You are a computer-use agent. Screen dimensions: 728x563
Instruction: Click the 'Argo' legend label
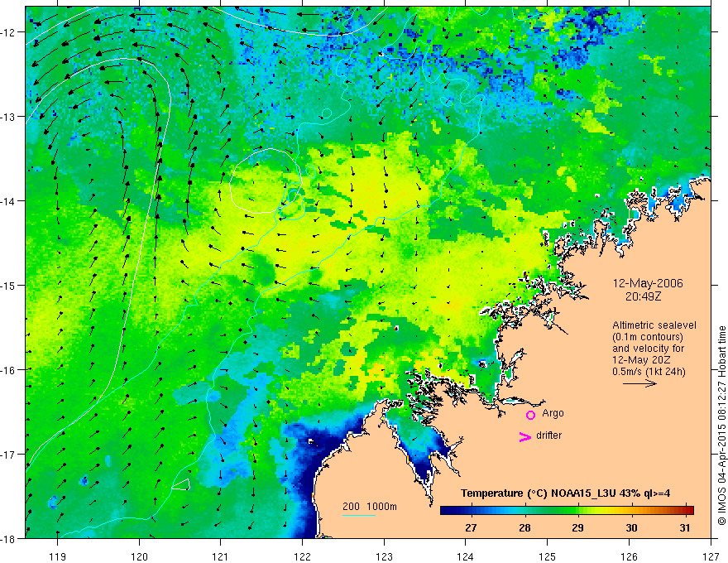tap(553, 413)
